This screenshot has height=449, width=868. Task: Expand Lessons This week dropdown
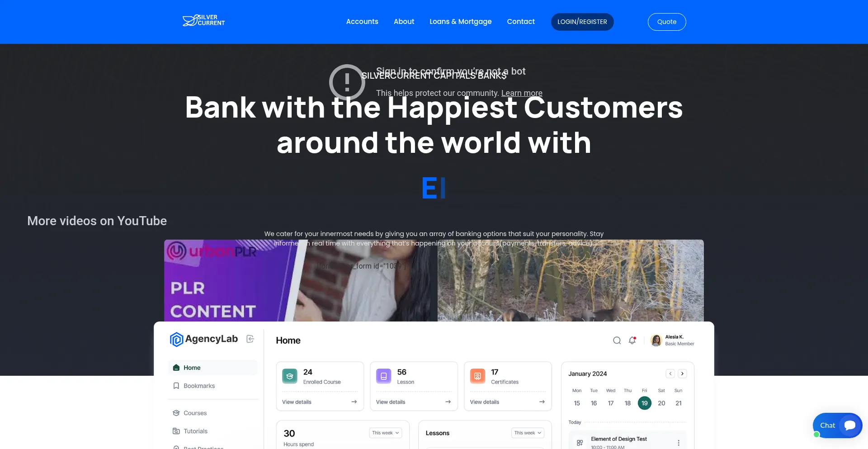click(528, 433)
